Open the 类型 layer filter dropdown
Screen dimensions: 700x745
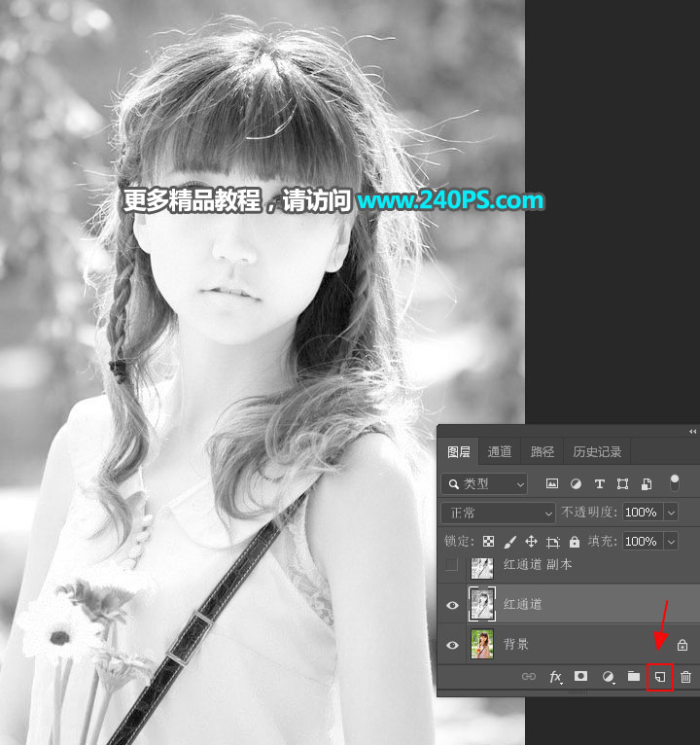pyautogui.click(x=484, y=484)
